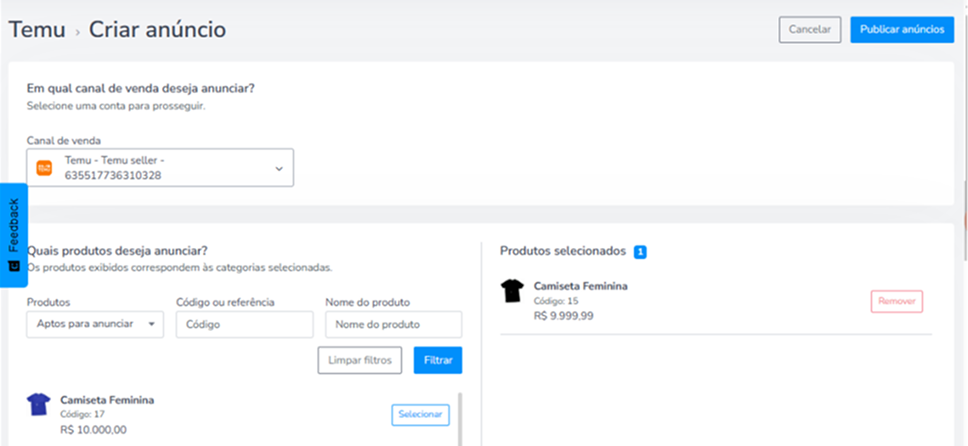Click the text Código: 17
The image size is (968, 446).
coord(83,414)
